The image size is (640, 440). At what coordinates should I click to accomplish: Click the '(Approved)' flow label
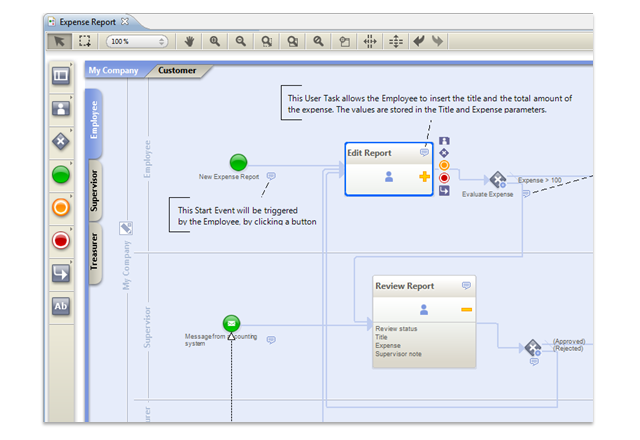coord(569,341)
